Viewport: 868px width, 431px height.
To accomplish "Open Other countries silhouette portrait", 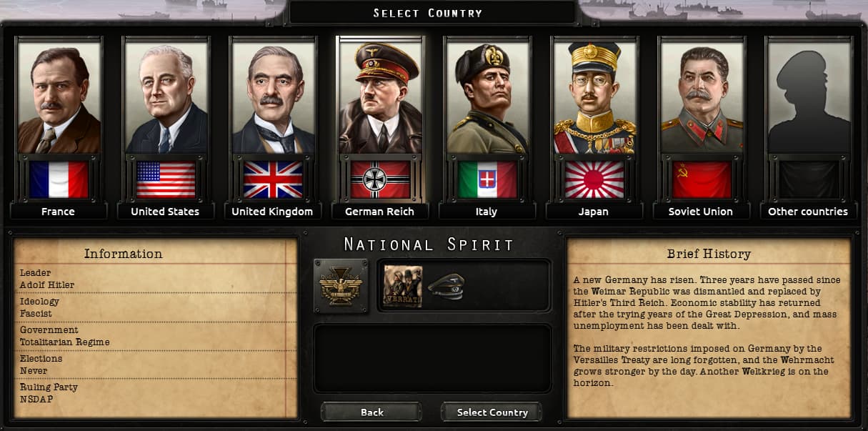I will [809, 96].
